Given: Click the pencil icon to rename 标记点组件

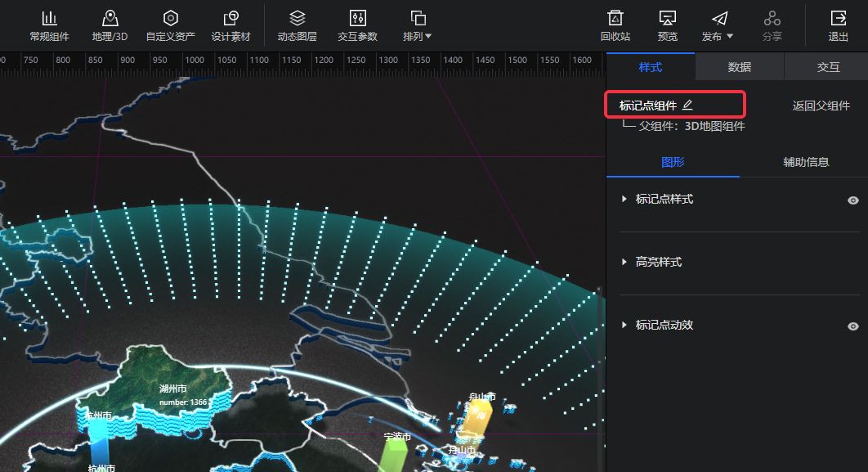Looking at the screenshot, I should point(687,105).
